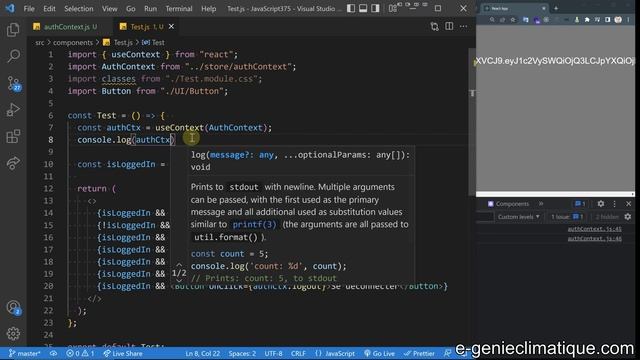Click the Test.js breadcrumb

click(118, 42)
